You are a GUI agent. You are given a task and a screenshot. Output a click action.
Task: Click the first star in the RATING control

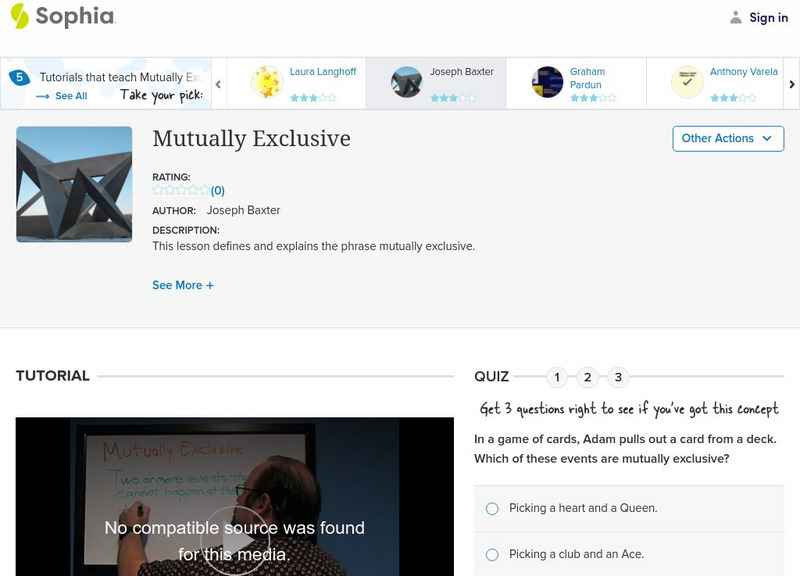coord(156,187)
